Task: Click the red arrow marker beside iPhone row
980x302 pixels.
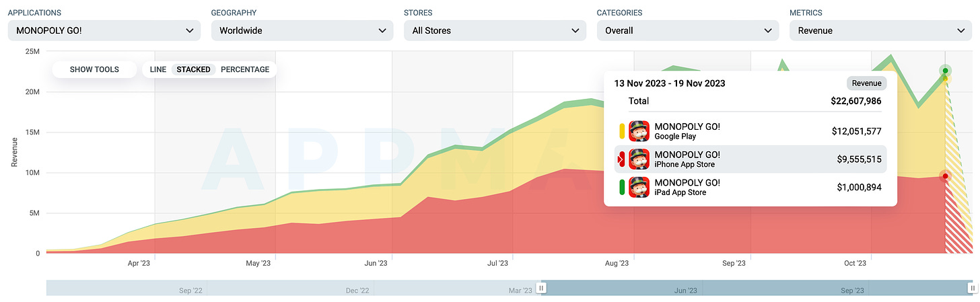Action: point(622,159)
